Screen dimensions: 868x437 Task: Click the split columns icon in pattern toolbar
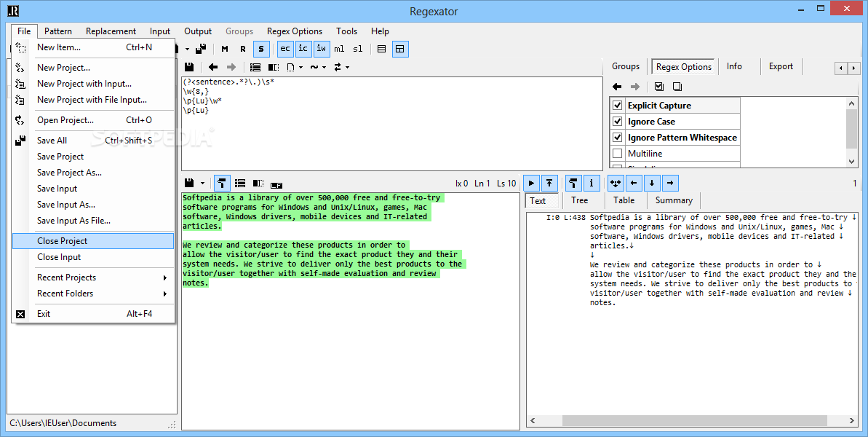coord(274,67)
